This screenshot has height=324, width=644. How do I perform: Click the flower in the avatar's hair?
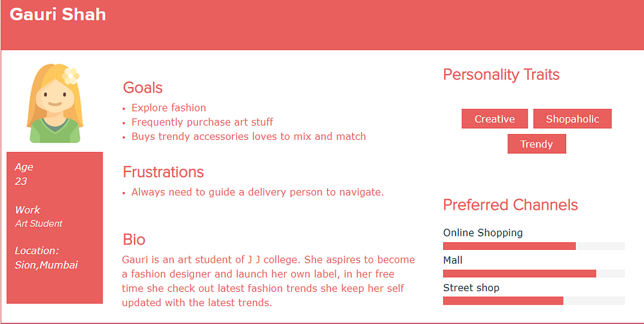[x=71, y=75]
